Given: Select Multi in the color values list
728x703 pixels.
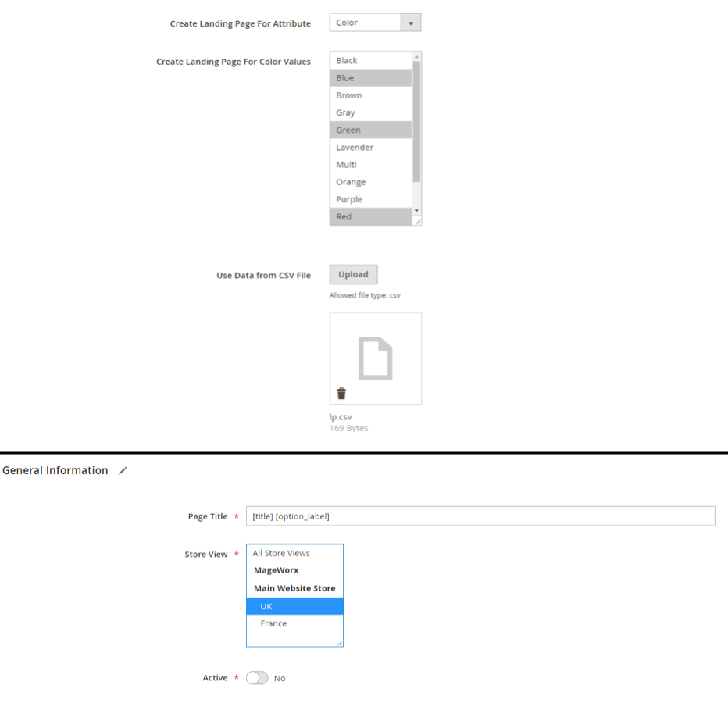Looking at the screenshot, I should pyautogui.click(x=370, y=165).
